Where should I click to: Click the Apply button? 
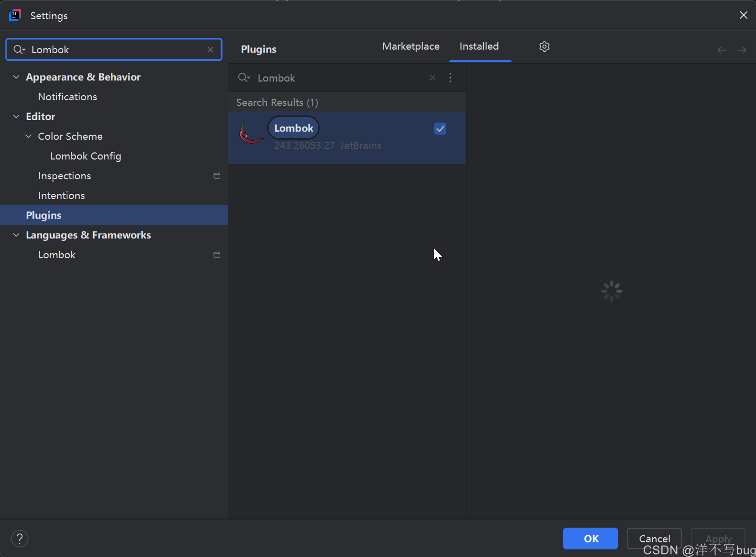point(718,539)
